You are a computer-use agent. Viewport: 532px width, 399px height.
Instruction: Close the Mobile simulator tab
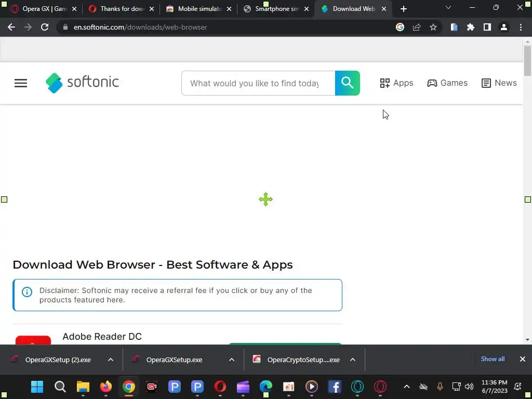pos(229,9)
